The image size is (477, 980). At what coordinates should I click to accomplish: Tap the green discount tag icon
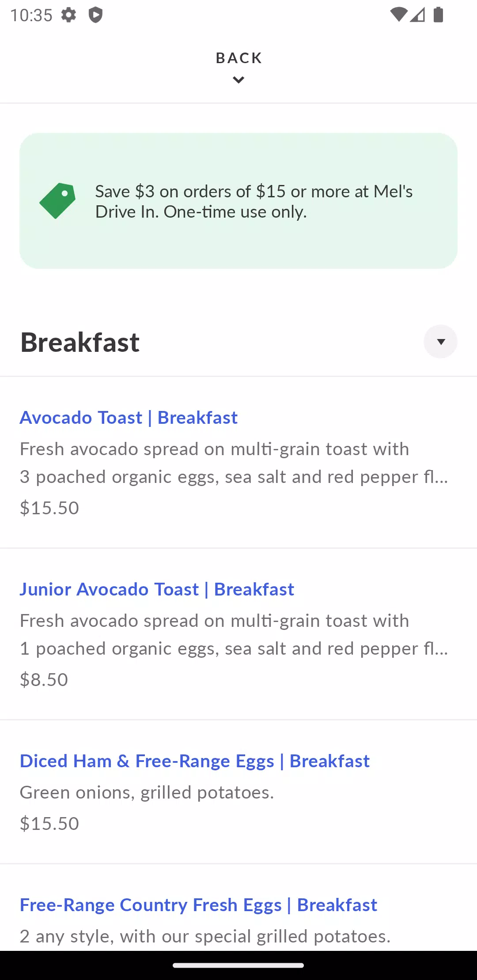57,201
